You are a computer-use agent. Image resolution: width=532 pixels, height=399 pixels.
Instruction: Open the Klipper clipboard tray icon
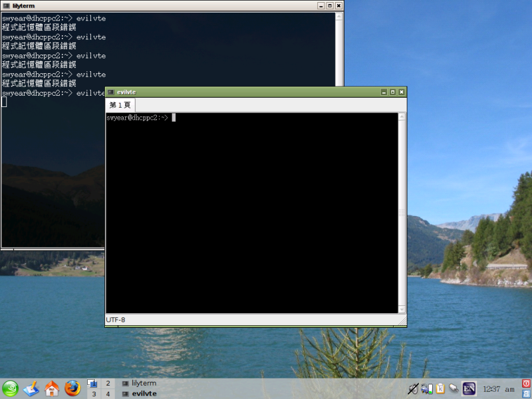coord(440,388)
